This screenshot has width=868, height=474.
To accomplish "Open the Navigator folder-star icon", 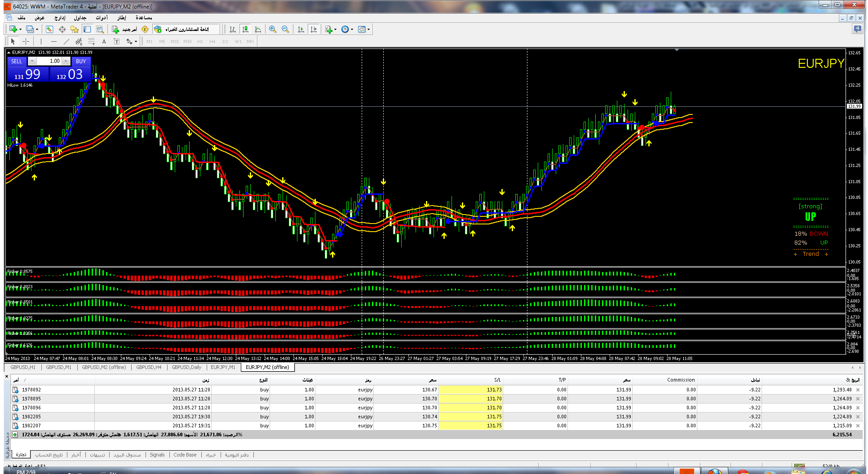I will [75, 29].
